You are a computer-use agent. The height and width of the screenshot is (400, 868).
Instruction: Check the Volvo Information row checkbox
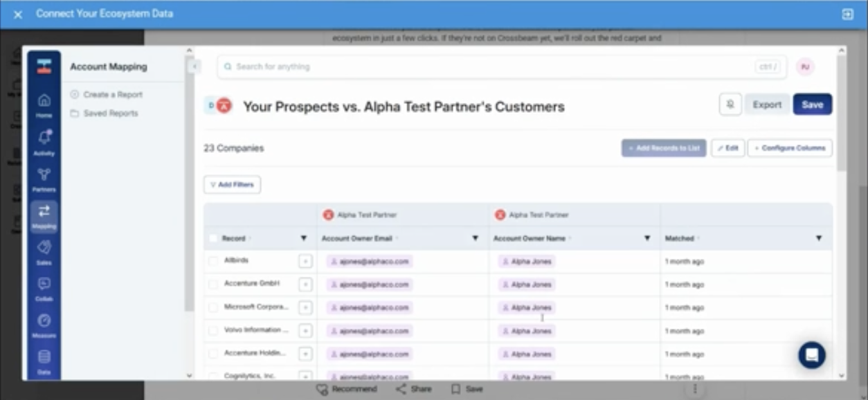(x=213, y=331)
